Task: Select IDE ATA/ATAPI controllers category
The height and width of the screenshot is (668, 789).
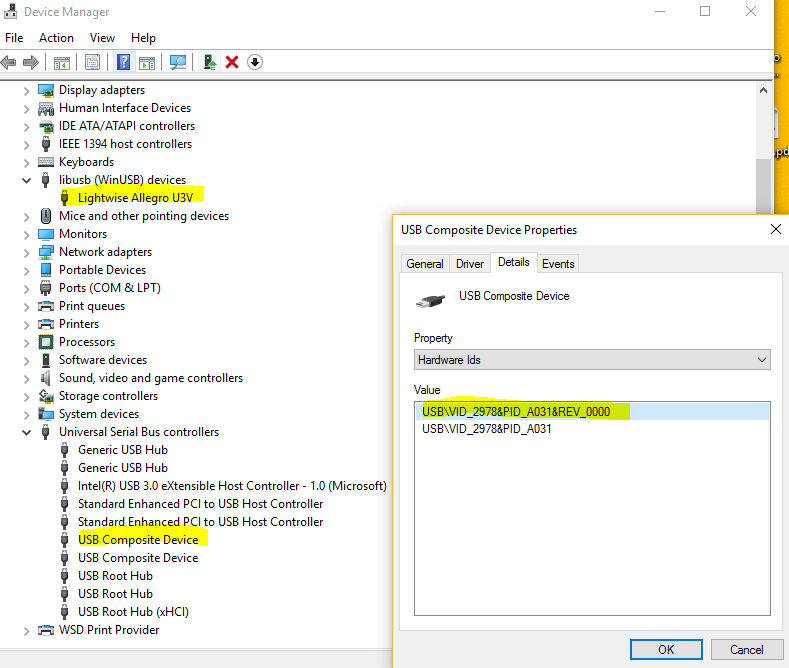Action: pyautogui.click(x=127, y=126)
